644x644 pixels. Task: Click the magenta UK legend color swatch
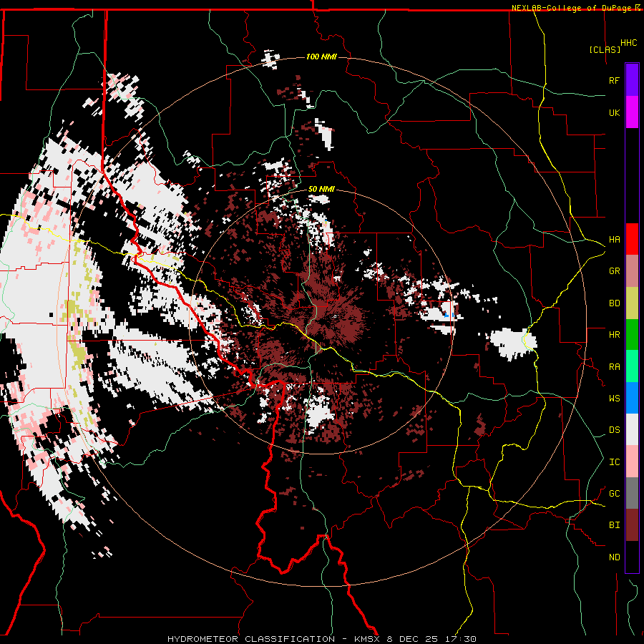632,112
